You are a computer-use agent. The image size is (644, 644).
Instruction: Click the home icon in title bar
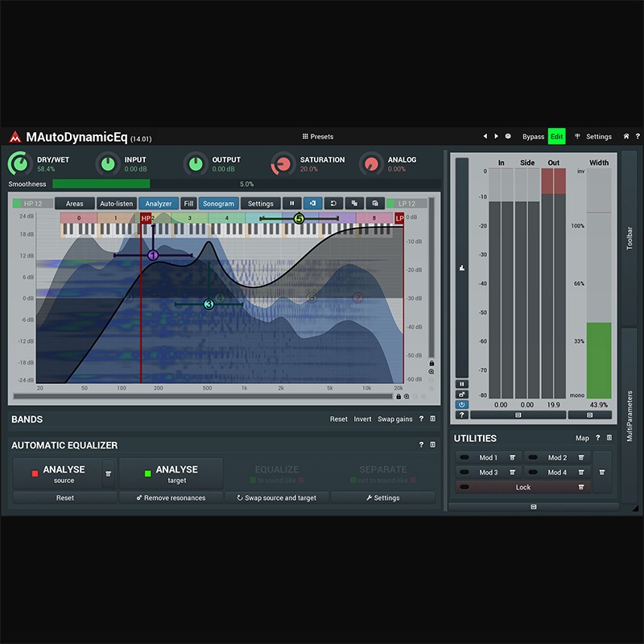[x=626, y=136]
